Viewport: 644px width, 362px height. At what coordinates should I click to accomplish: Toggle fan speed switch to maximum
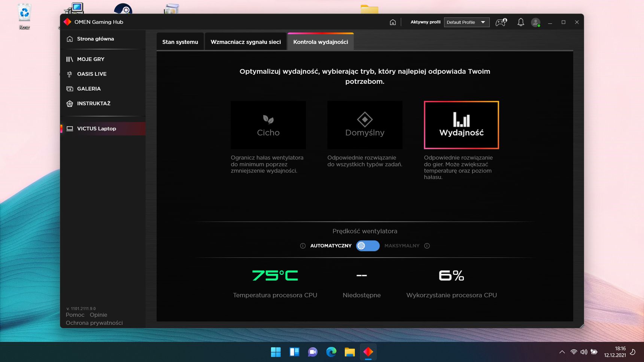368,246
